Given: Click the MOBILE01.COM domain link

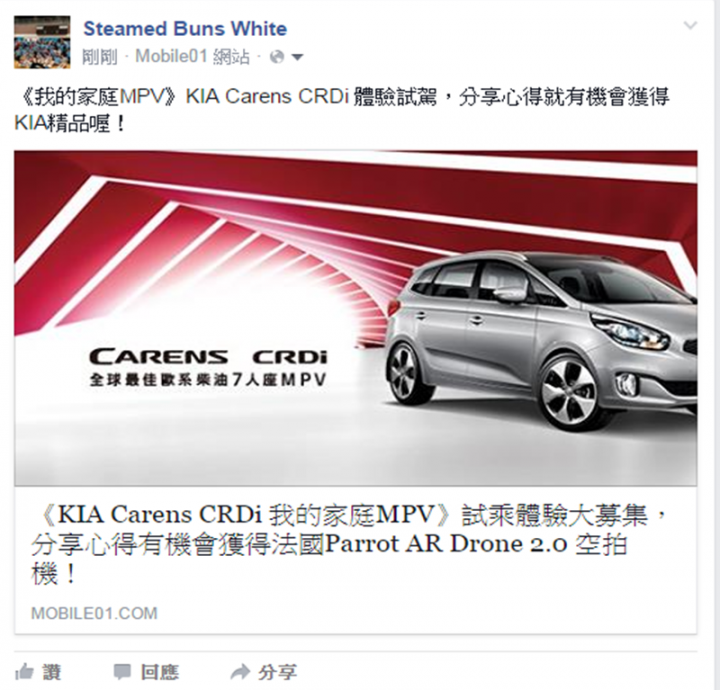Looking at the screenshot, I should 94,613.
